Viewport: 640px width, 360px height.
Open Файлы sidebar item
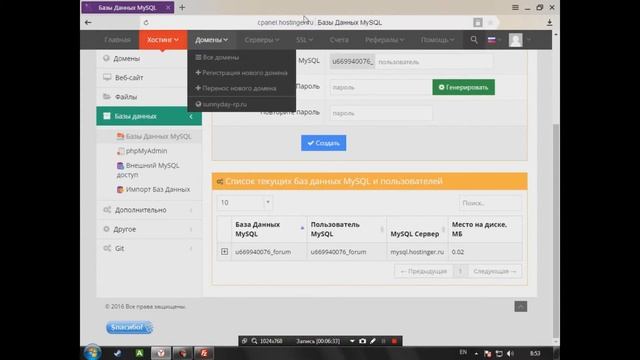(x=149, y=97)
